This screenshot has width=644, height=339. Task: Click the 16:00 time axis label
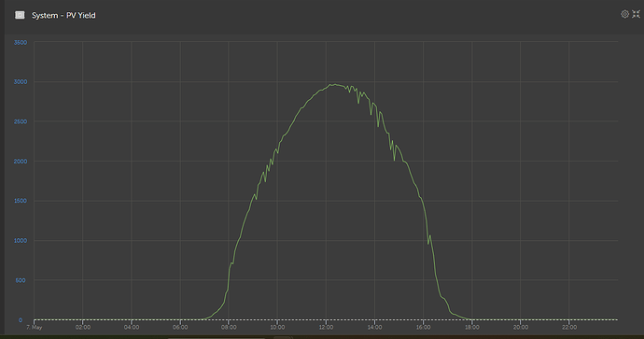[423, 327]
